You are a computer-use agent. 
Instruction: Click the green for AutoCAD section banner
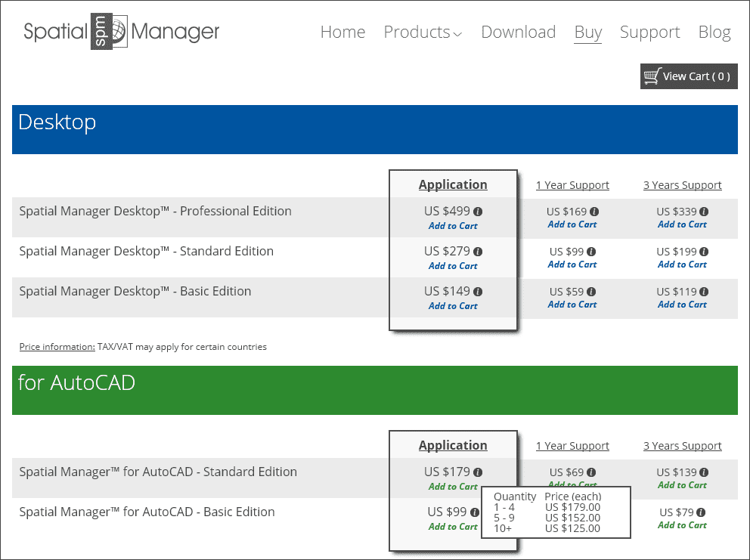[x=374, y=390]
